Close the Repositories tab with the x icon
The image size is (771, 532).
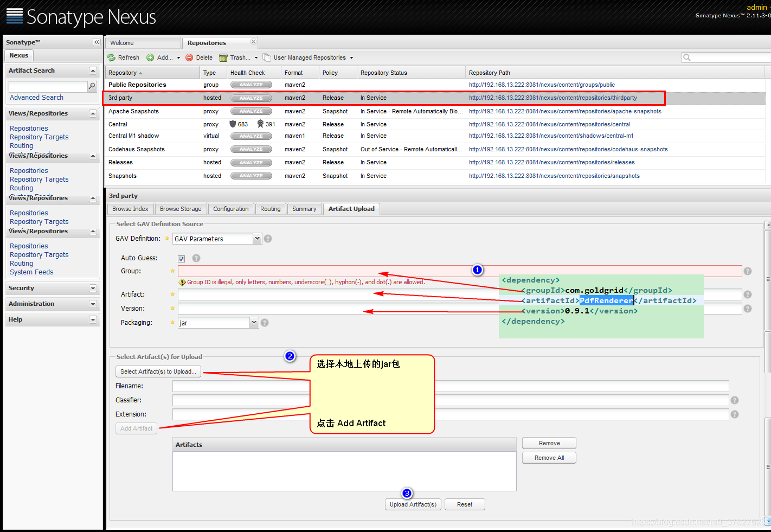[x=253, y=42]
